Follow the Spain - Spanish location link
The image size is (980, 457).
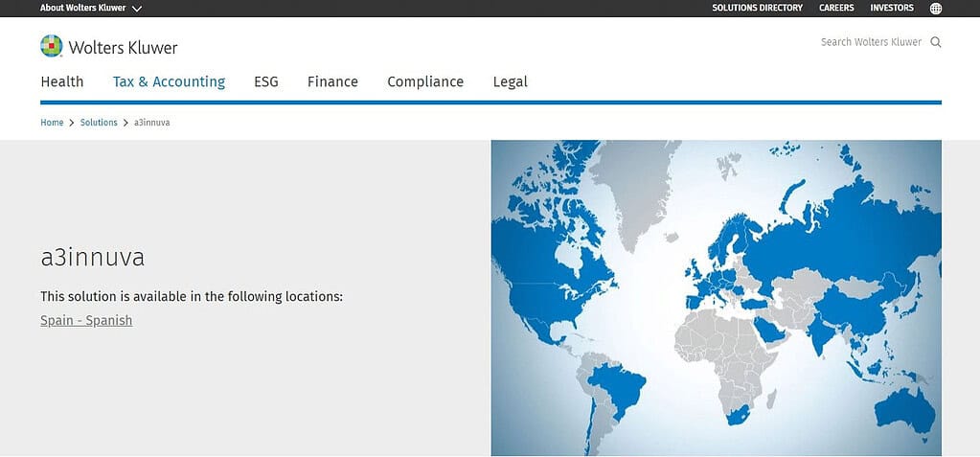tap(86, 321)
